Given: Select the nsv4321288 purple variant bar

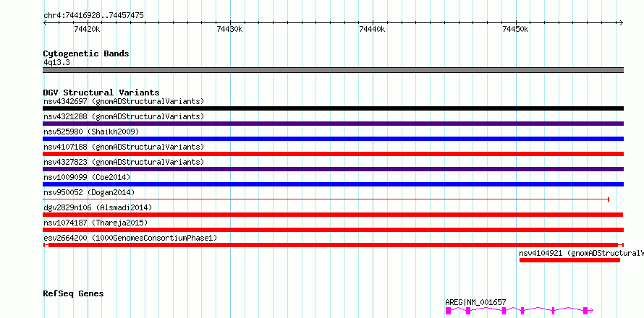Looking at the screenshot, I should [333, 124].
